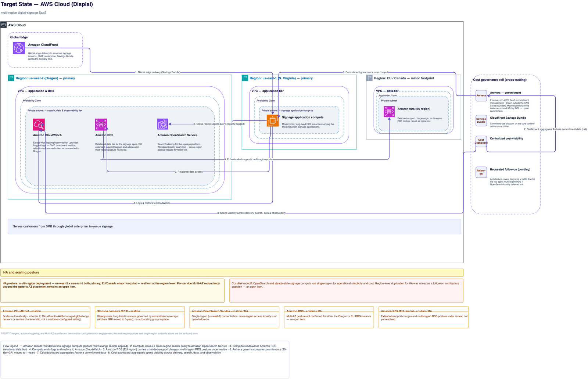
Task: Select the Follow-on box
Action: click(x=481, y=172)
